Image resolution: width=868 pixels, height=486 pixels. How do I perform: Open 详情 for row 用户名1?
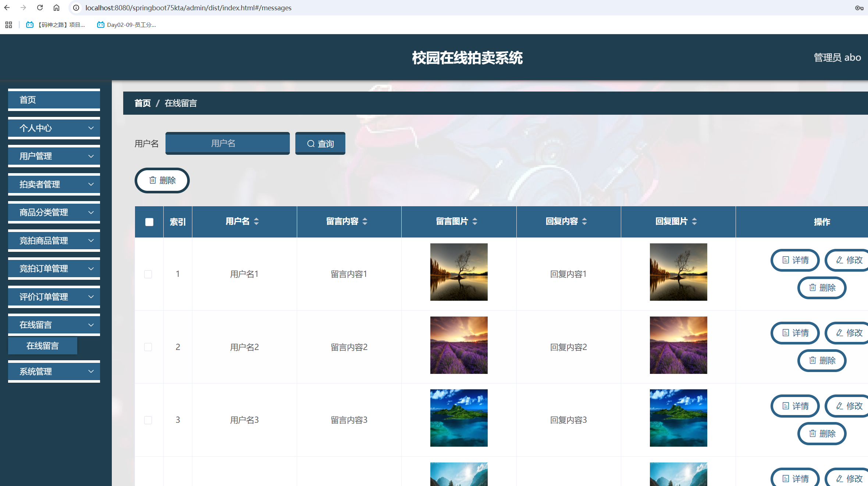click(x=795, y=260)
